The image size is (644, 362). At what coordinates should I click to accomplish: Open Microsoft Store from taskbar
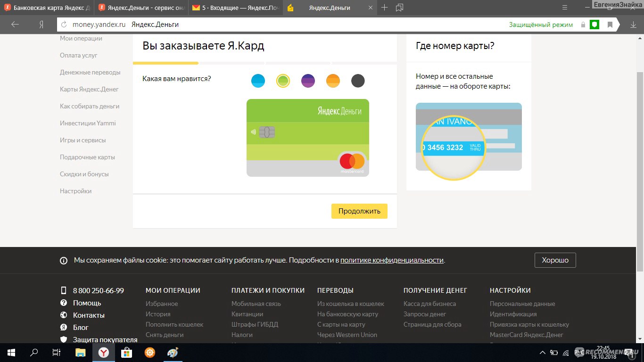pos(126,353)
